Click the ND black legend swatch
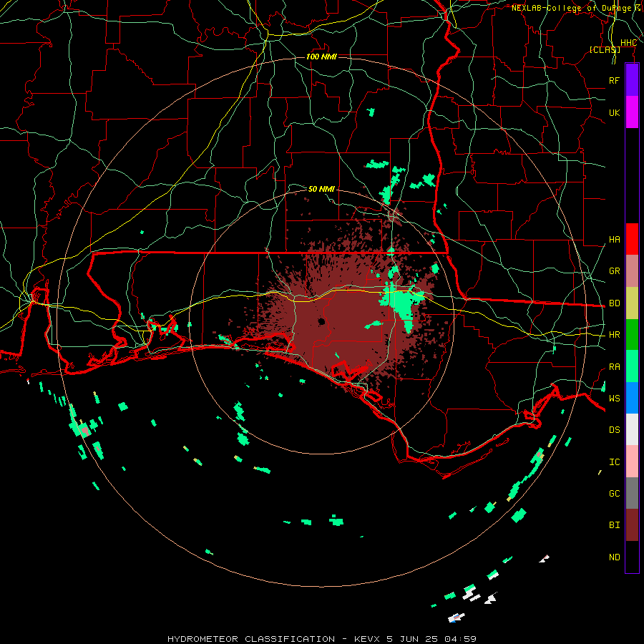 pyautogui.click(x=632, y=557)
